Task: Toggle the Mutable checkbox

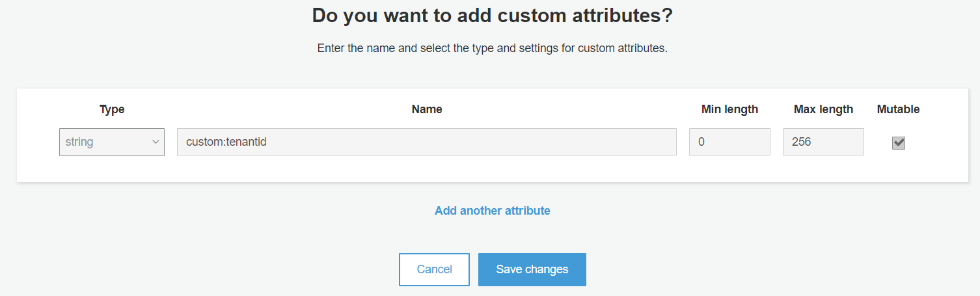Action: (899, 143)
